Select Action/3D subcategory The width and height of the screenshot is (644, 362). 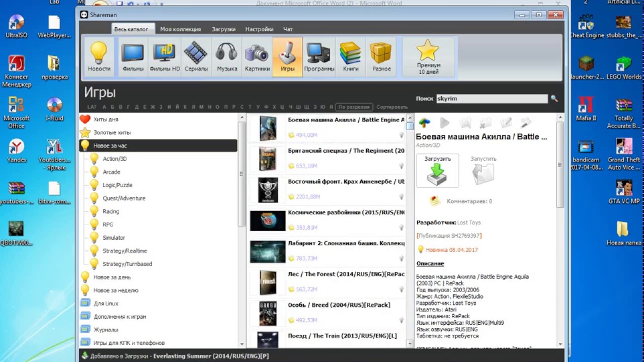115,159
